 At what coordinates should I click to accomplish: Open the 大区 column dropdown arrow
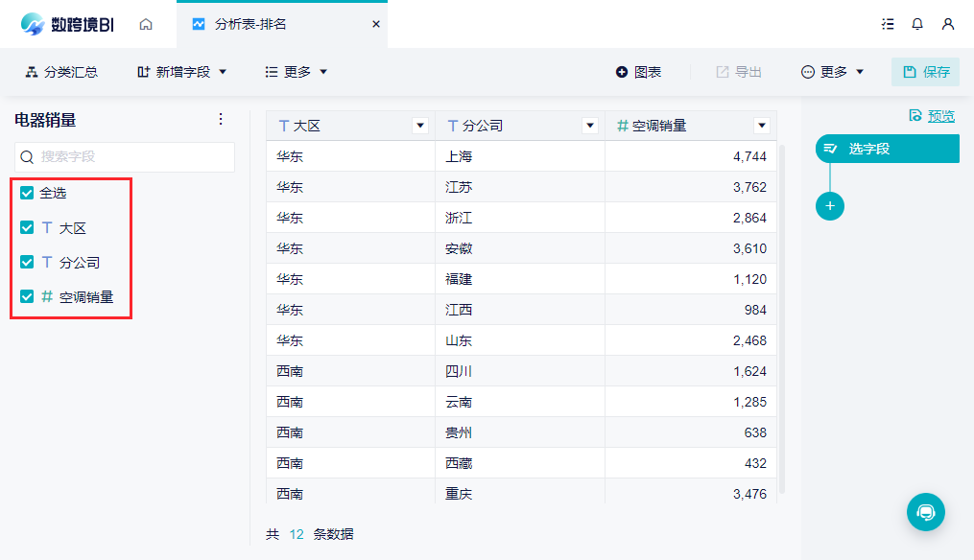pos(419,126)
